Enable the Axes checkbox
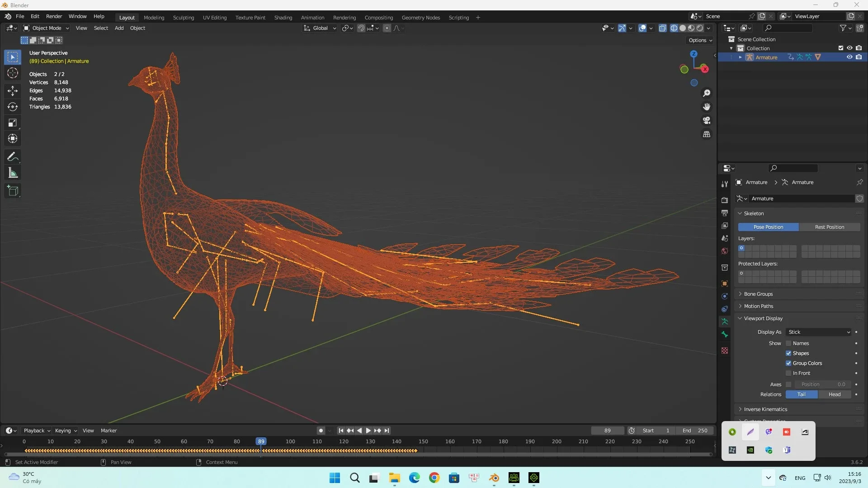 [788, 384]
